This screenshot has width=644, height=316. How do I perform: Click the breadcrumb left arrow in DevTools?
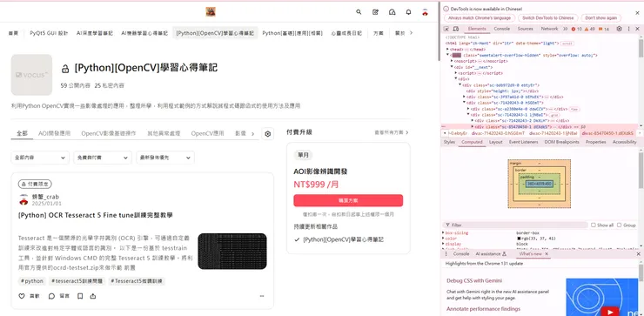[445, 133]
